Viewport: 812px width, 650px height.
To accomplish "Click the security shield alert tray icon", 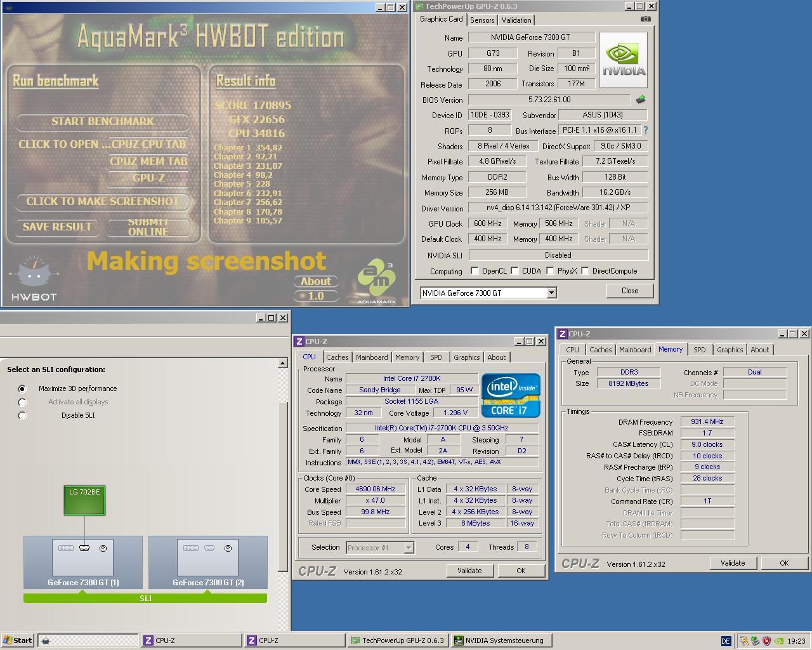I will pyautogui.click(x=766, y=640).
